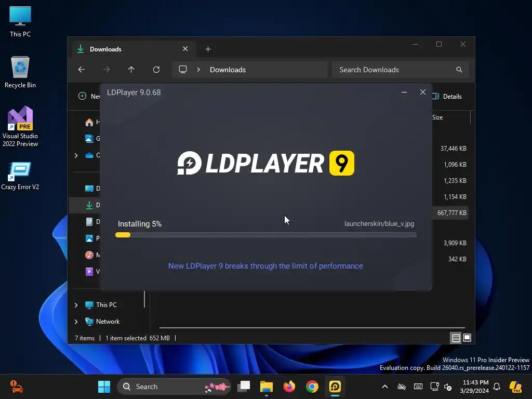Switch to details list view in Explorer
This screenshot has width=532, height=399.
click(456, 338)
